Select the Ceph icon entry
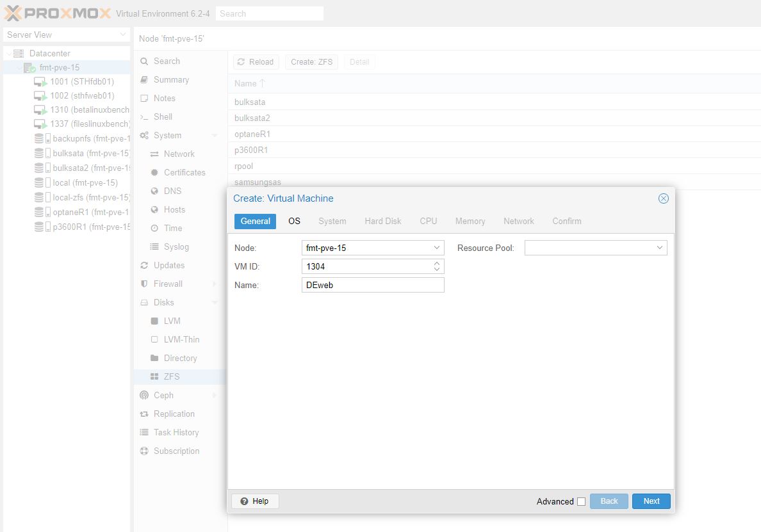Image resolution: width=761 pixels, height=532 pixels. tap(145, 396)
